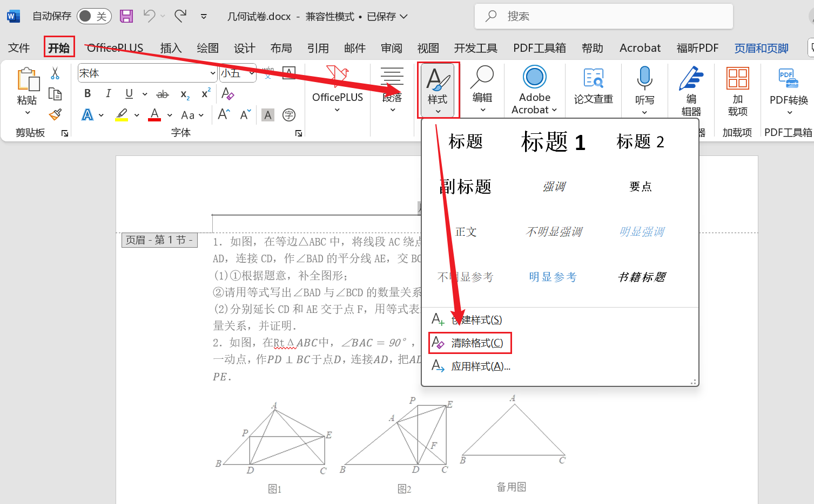
Task: Switch to the 绘图 Draw tab
Action: [x=207, y=48]
